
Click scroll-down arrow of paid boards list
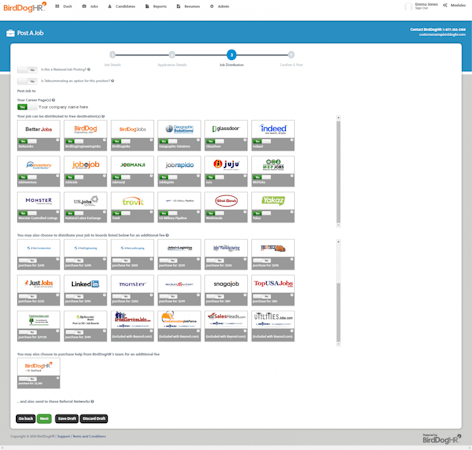click(x=338, y=344)
